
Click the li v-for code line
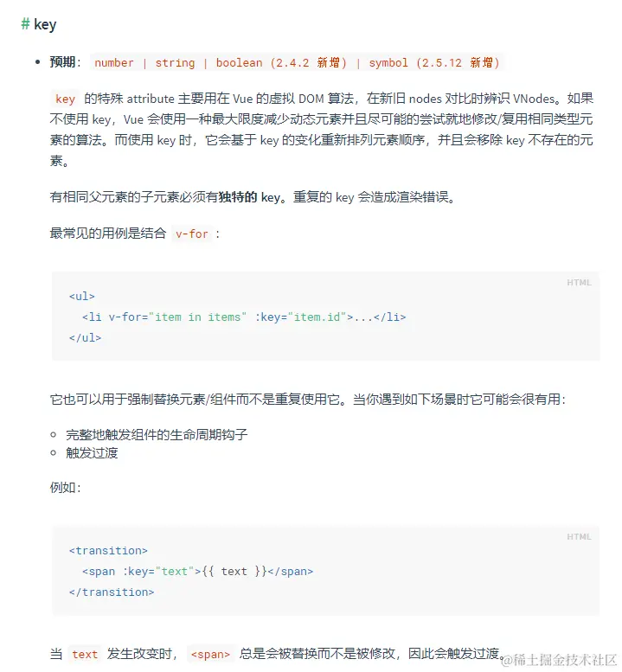[244, 317]
